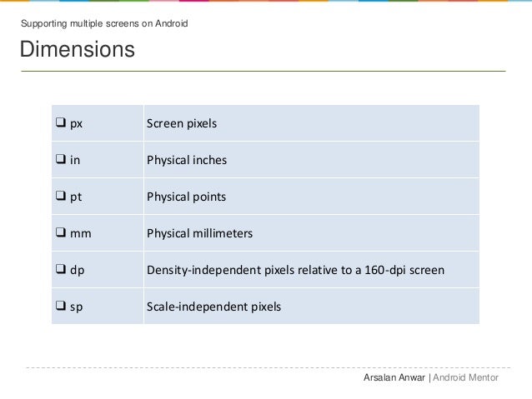
Task: Click the 'Arsalan Anwar' author name
Action: [x=394, y=377]
